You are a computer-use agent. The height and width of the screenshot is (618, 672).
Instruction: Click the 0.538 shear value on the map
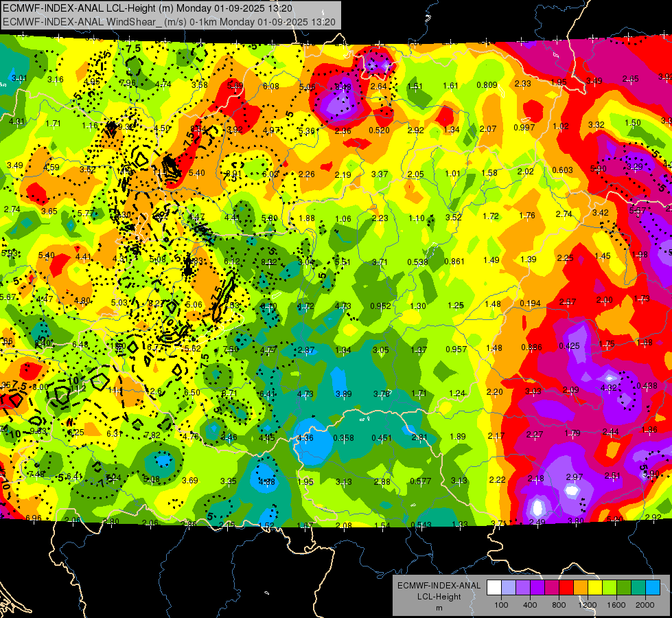(x=417, y=262)
